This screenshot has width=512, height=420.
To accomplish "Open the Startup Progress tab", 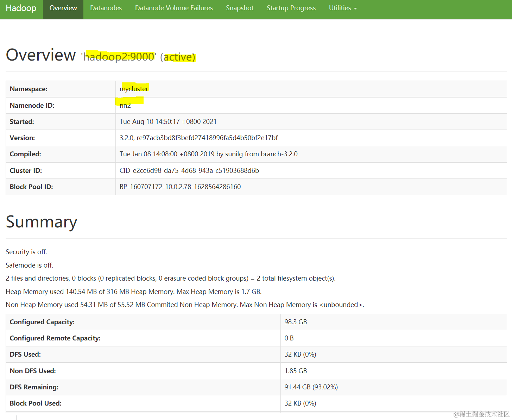I will 291,8.
